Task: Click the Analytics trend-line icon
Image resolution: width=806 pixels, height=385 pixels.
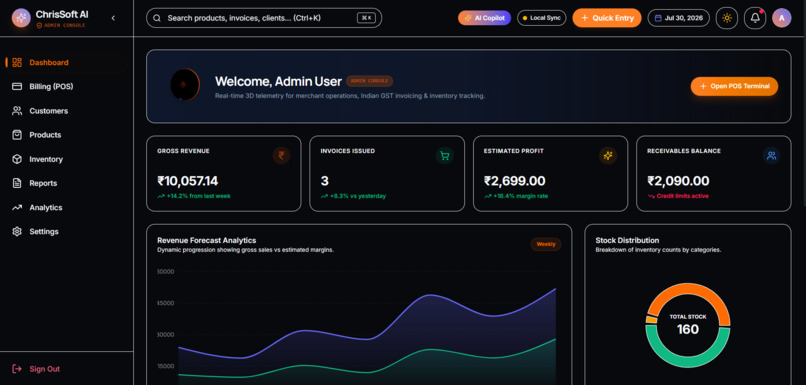Action: [x=17, y=208]
